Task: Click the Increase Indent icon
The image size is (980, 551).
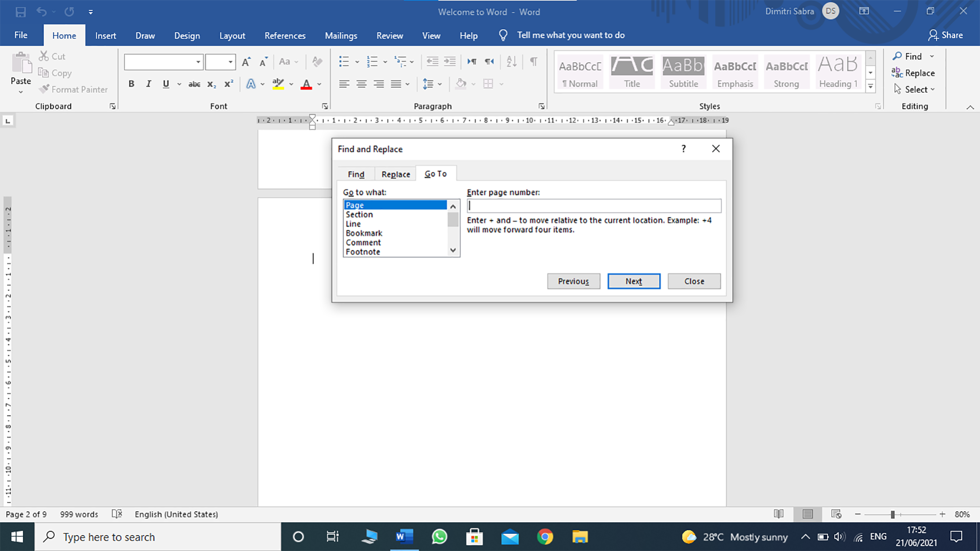Action: (x=450, y=61)
